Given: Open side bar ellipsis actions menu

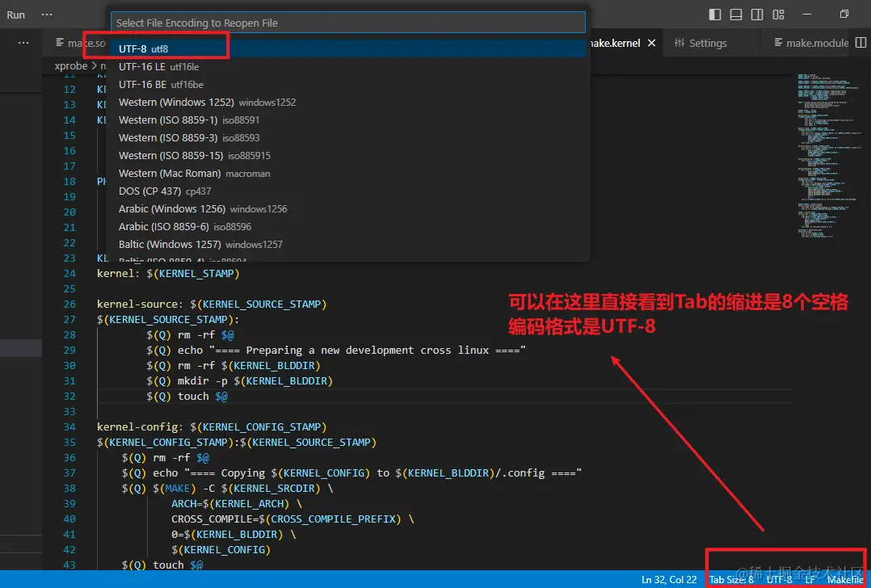Looking at the screenshot, I should 23,43.
